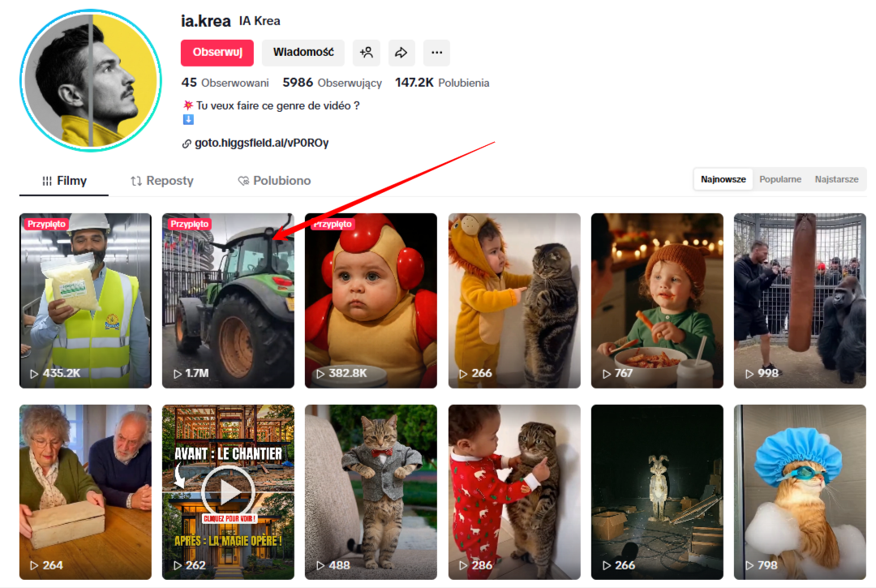The width and height of the screenshot is (876, 588).
Task: Click the add-friend person icon button
Action: [367, 53]
